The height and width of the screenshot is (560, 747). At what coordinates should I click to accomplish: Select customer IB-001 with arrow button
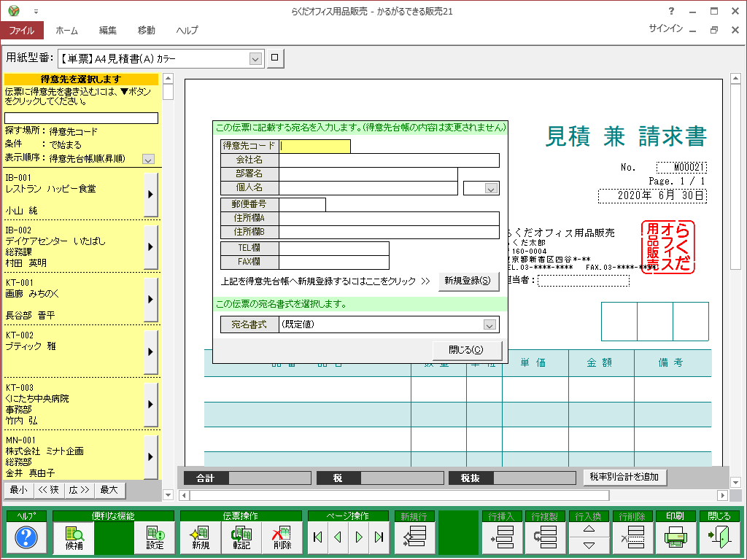150,194
